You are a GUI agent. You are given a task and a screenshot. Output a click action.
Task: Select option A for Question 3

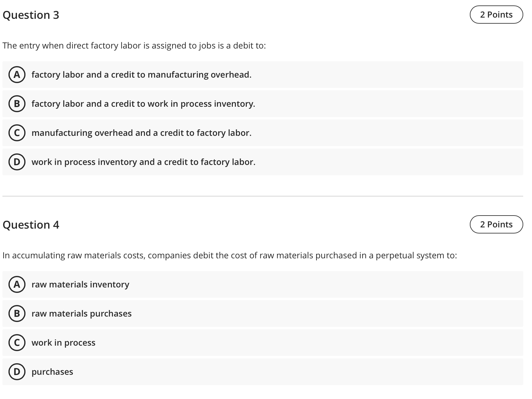pos(17,75)
